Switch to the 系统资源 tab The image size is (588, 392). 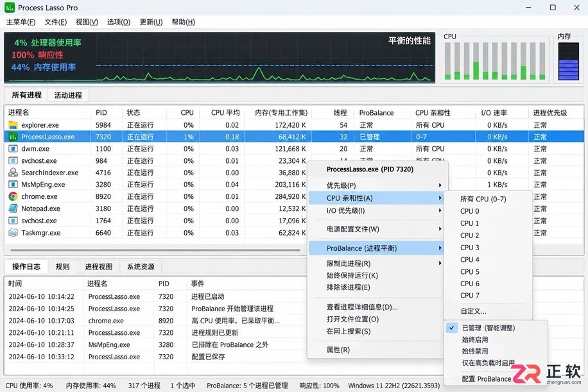coord(140,266)
